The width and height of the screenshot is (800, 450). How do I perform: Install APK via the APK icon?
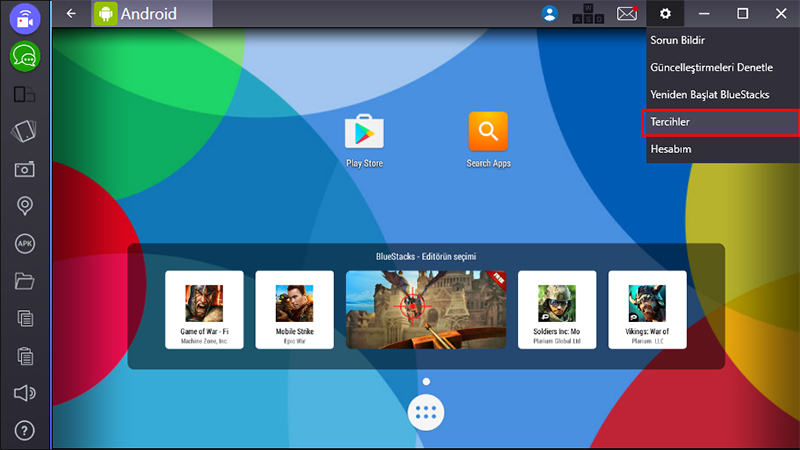click(x=25, y=243)
